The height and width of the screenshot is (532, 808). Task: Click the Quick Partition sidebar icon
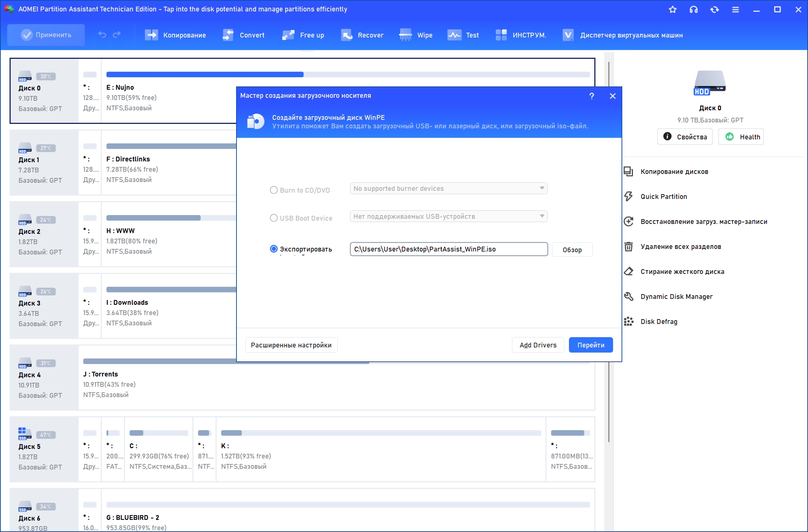pyautogui.click(x=629, y=196)
